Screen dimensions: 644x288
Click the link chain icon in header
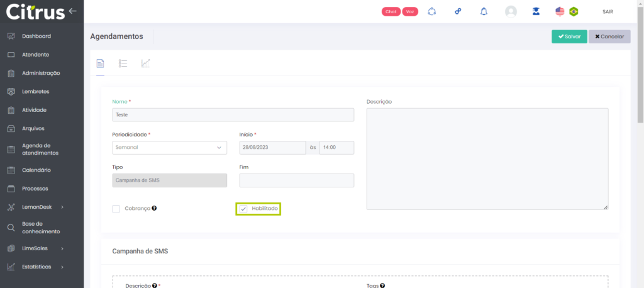click(458, 11)
